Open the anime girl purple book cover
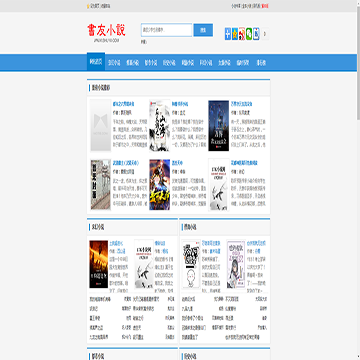 (236, 264)
